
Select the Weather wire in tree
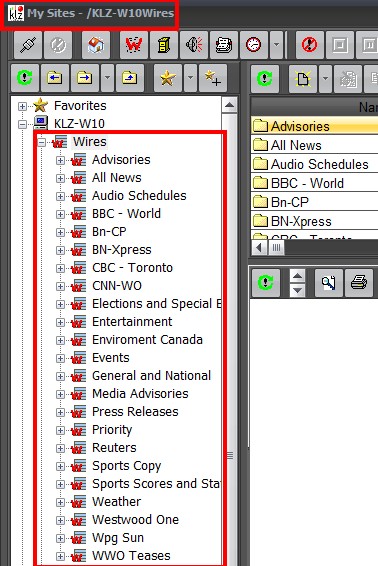tap(116, 502)
